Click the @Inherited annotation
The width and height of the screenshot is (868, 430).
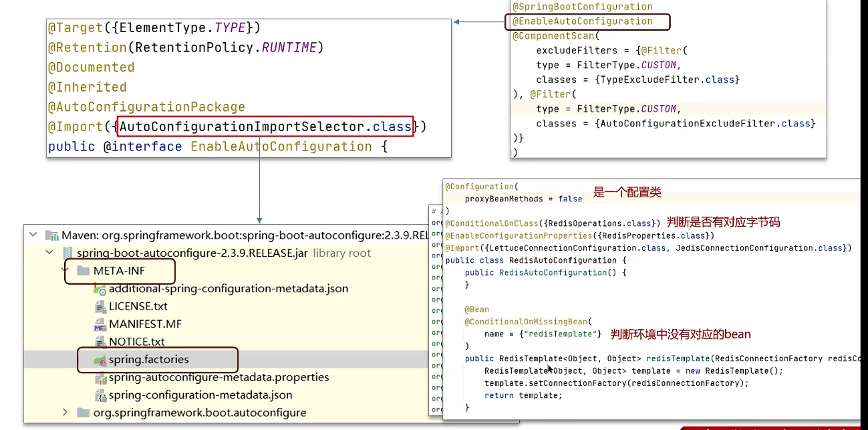[x=87, y=88]
